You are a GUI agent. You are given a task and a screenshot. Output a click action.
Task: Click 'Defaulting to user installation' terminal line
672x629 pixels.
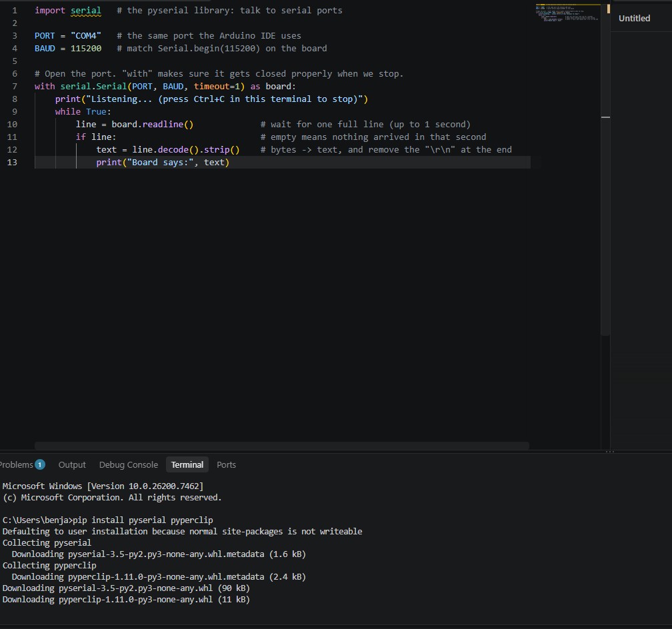[x=182, y=531]
